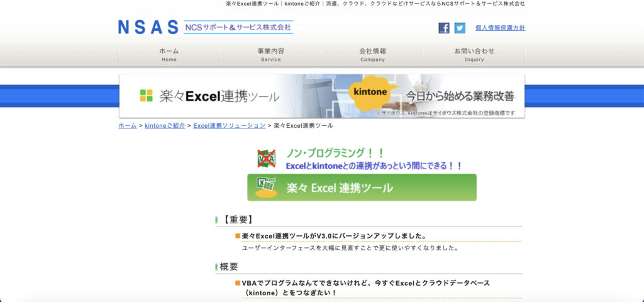Image resolution: width=644 pixels, height=302 pixels.
Task: Click the NSAS company logo
Action: pyautogui.click(x=148, y=27)
